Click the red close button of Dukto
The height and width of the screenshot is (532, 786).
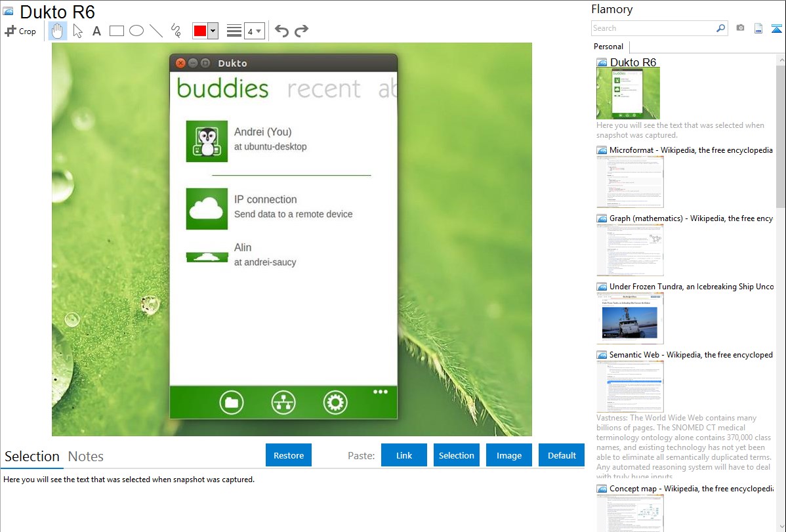(x=180, y=63)
